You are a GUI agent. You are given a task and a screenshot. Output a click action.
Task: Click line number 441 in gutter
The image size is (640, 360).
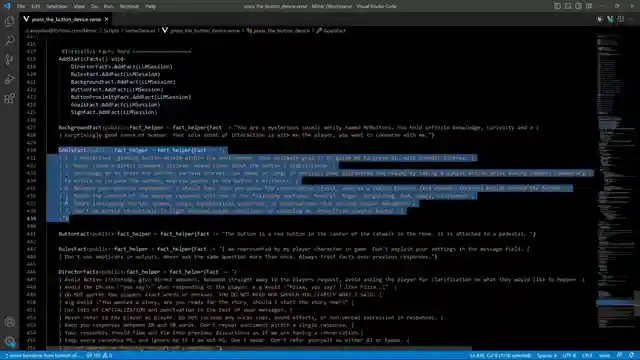pyautogui.click(x=31, y=234)
